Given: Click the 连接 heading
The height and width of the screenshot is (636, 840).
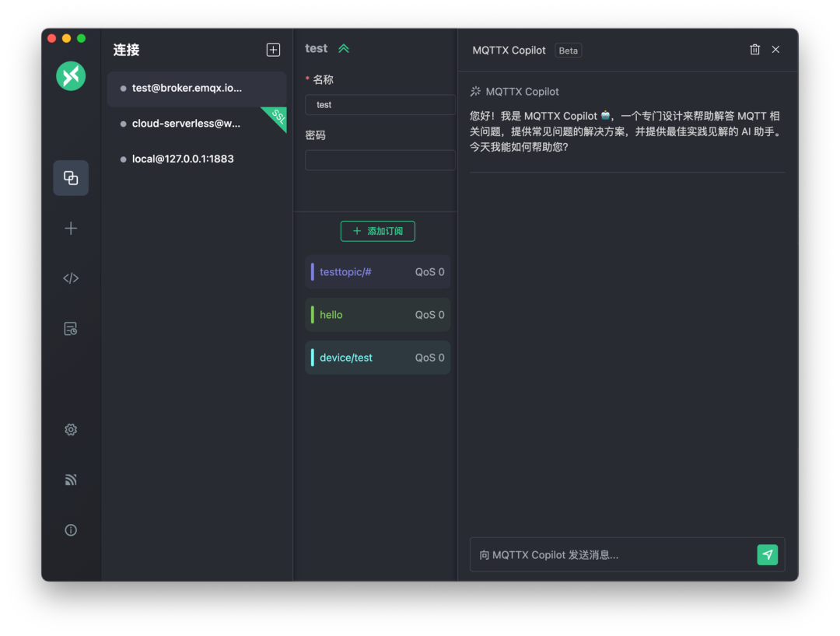Looking at the screenshot, I should (x=127, y=50).
